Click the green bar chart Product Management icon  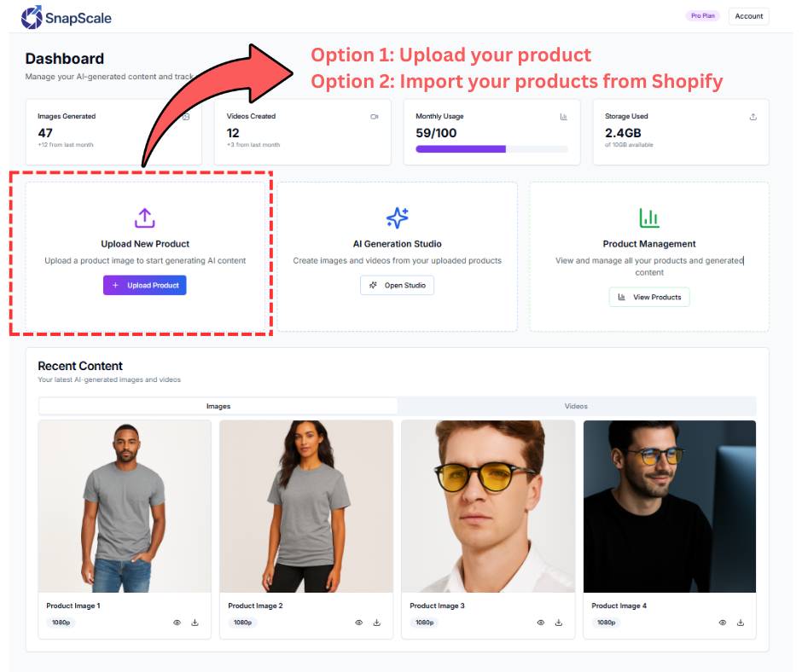(x=648, y=218)
